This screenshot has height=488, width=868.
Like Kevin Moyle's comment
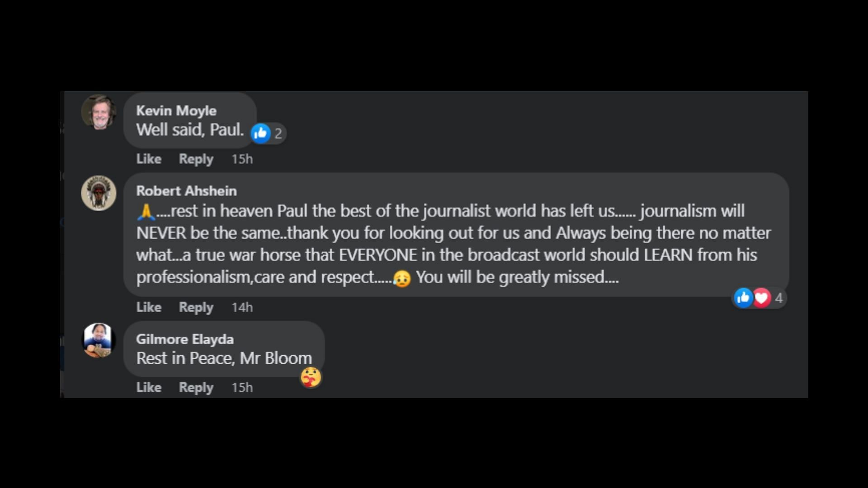149,159
